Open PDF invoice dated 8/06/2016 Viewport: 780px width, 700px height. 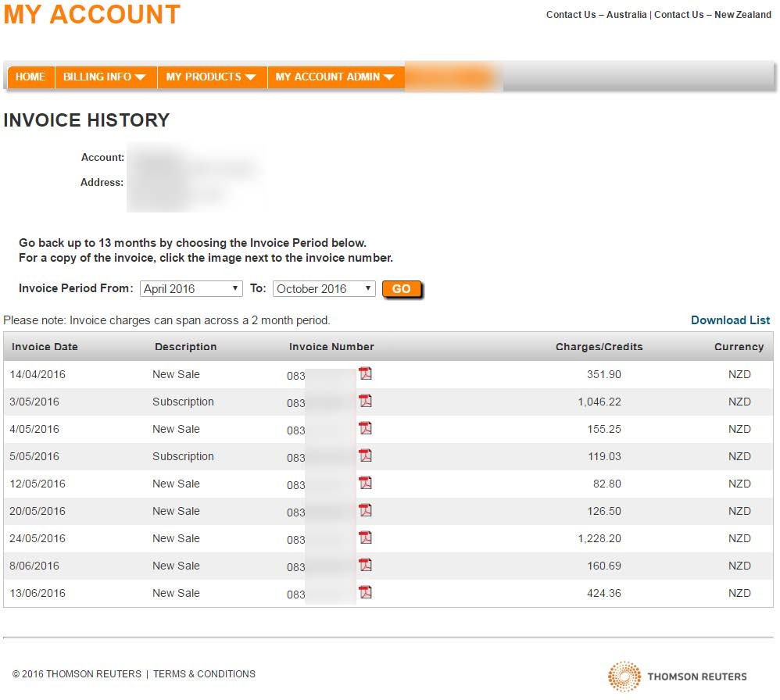(365, 565)
